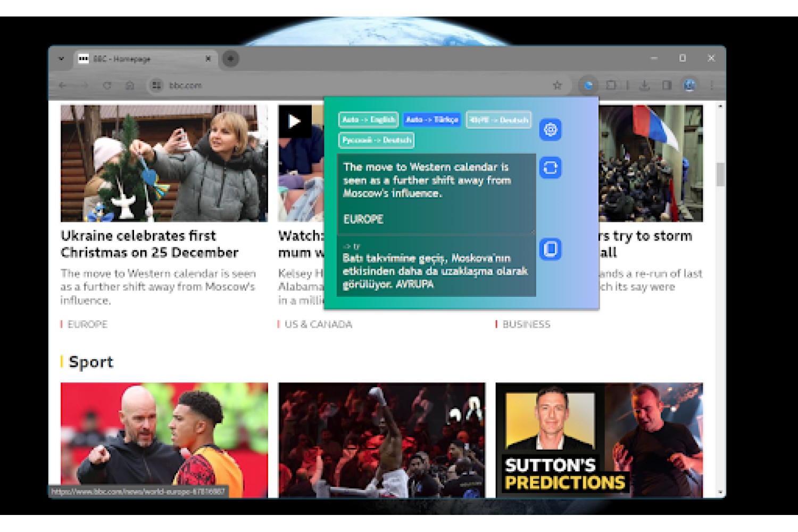Open the tab search dropdown arrow
This screenshot has width=798, height=532.
(x=61, y=59)
